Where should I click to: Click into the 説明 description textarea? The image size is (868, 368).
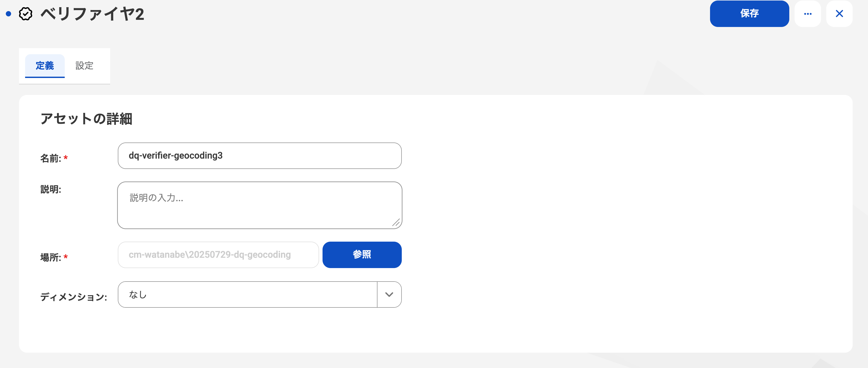tap(259, 205)
